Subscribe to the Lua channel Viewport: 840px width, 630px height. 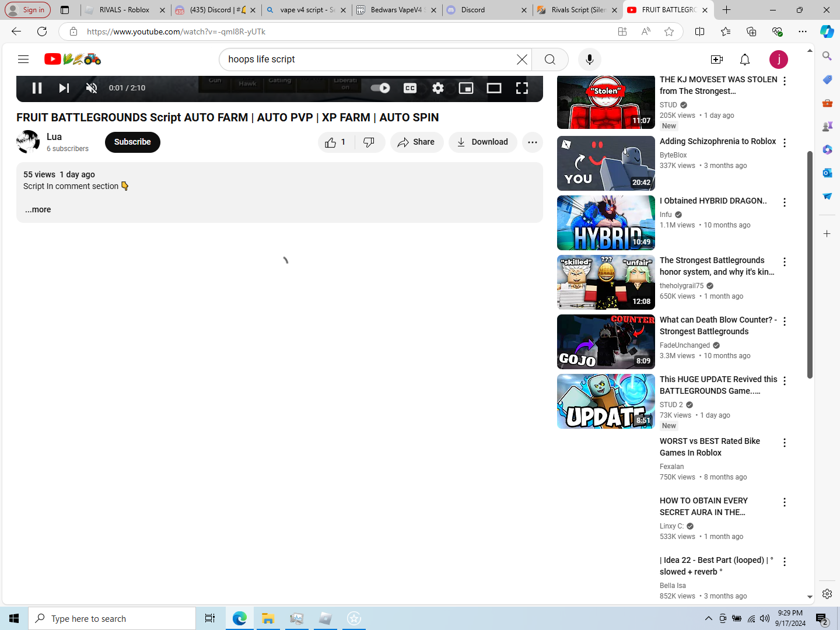click(132, 142)
